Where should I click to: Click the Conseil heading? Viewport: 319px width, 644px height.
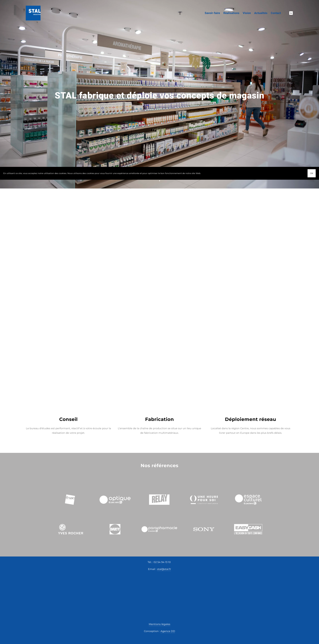(x=68, y=419)
